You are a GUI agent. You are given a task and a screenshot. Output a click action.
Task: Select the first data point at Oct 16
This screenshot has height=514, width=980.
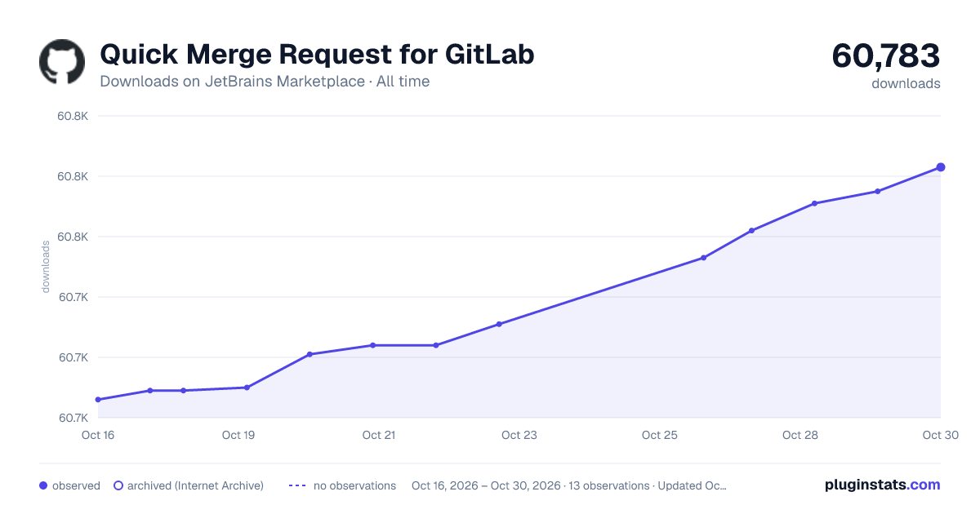click(98, 400)
